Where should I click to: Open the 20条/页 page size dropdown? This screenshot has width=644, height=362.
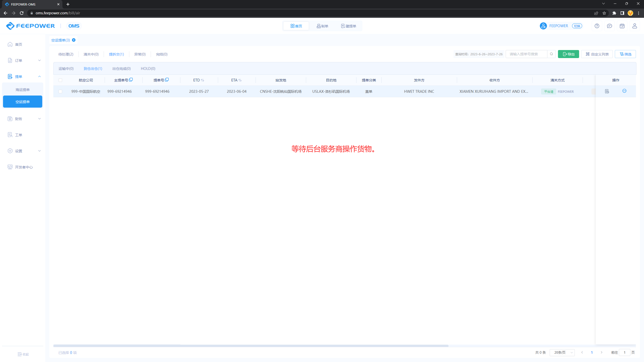[562, 352]
